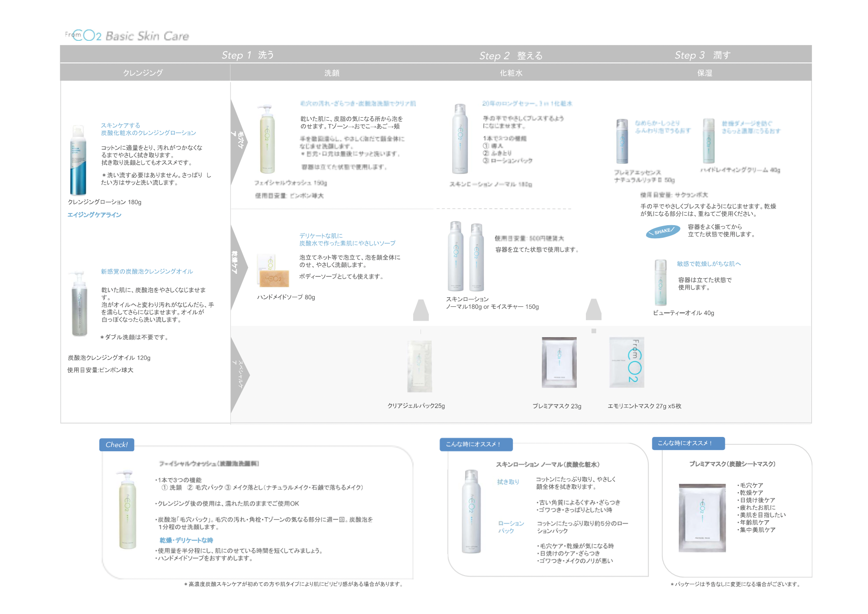Click the gray upward arrow under Handmade Soap
This screenshot has height=614, width=868.
pyautogui.click(x=421, y=310)
